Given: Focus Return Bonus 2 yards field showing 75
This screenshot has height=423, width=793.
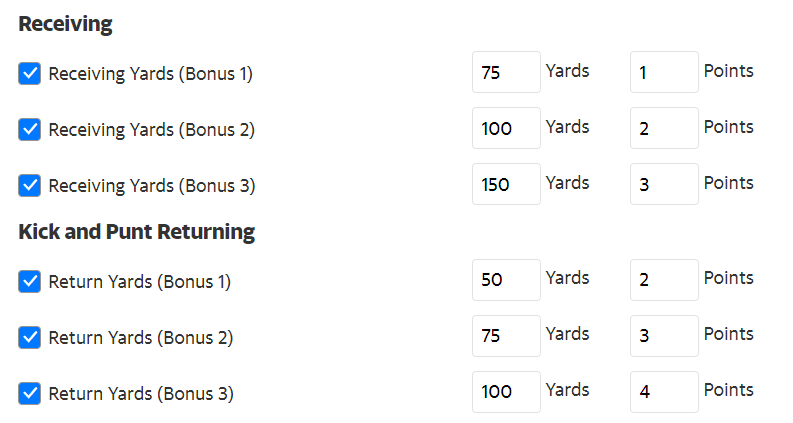Looking at the screenshot, I should (506, 337).
